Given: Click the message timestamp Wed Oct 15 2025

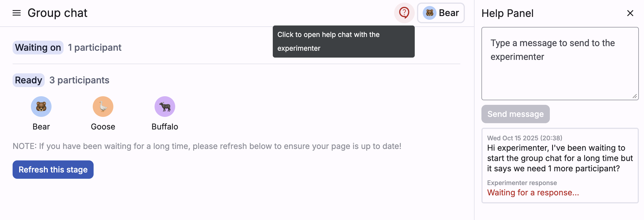Looking at the screenshot, I should point(525,138).
